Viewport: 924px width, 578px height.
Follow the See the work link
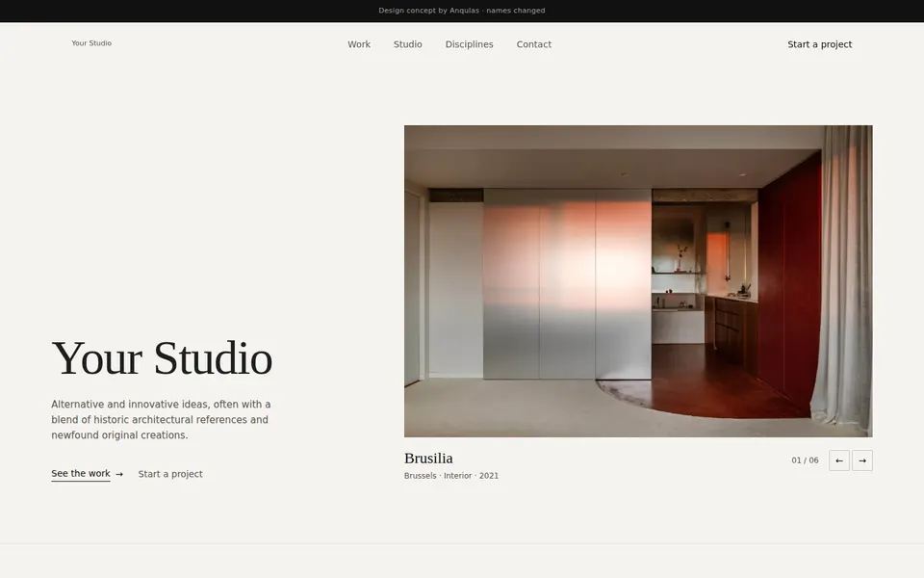[88, 474]
